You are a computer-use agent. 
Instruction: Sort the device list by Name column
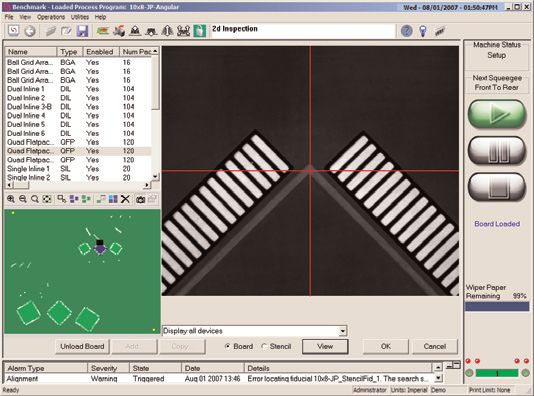click(31, 52)
